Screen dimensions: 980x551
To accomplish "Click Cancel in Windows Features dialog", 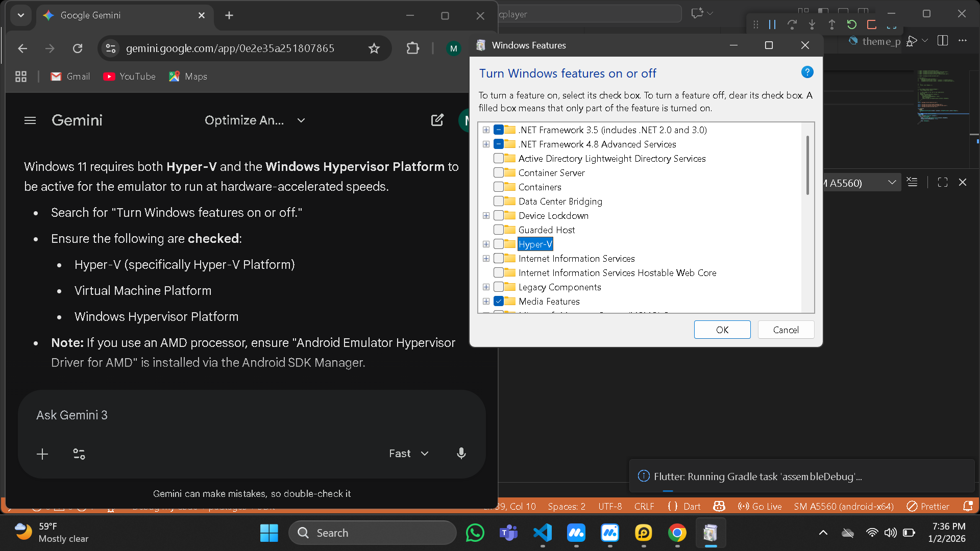I will click(x=786, y=330).
